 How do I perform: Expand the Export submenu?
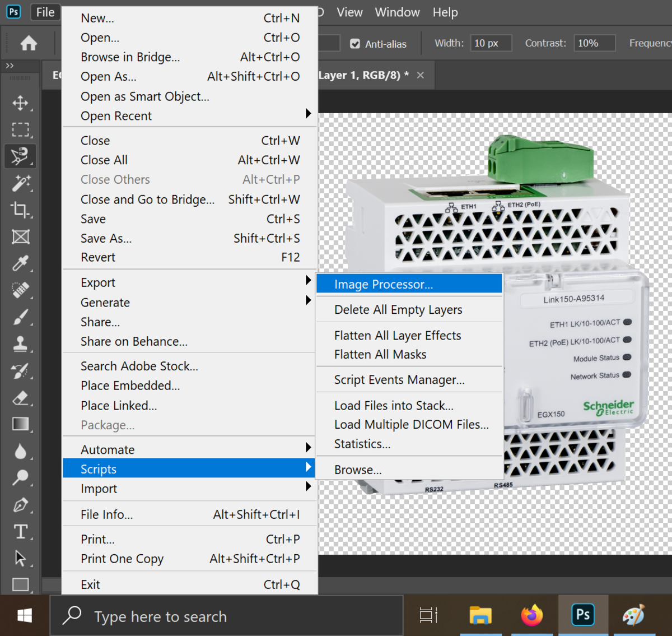tap(190, 283)
